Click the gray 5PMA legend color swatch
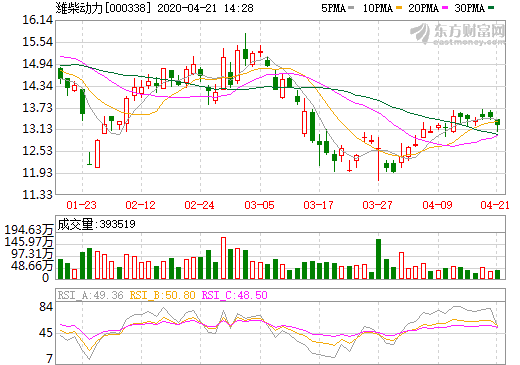The image size is (520, 365). pos(351,8)
